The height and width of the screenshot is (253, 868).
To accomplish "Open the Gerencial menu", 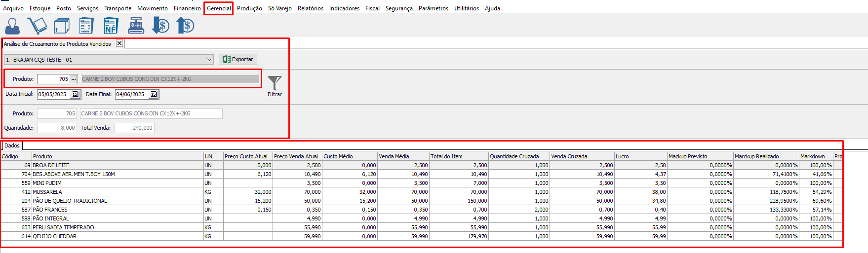I will point(219,8).
